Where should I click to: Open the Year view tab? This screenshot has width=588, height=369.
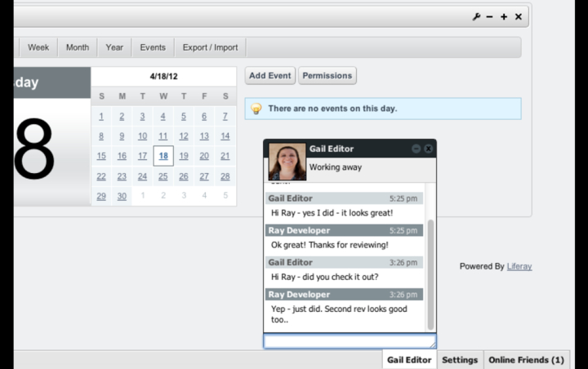point(114,47)
